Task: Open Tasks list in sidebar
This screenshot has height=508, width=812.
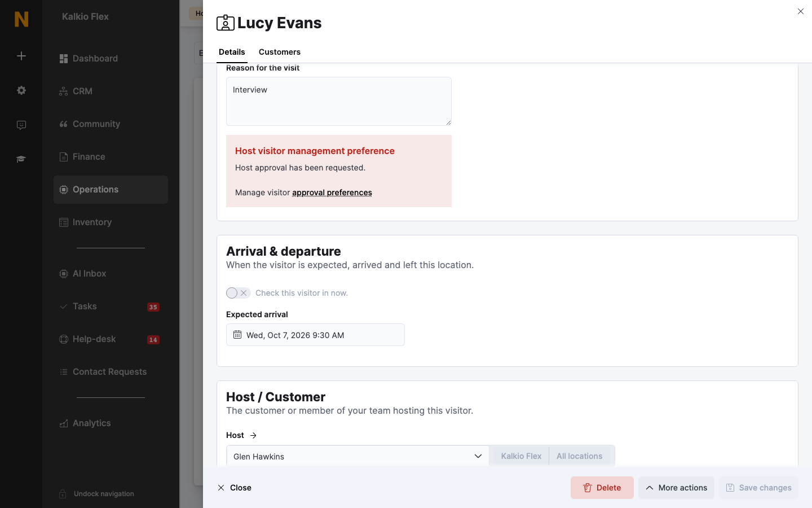Action: coord(111,306)
